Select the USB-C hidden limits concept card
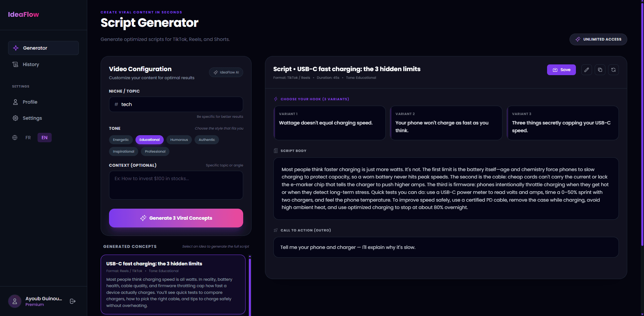 (x=173, y=284)
